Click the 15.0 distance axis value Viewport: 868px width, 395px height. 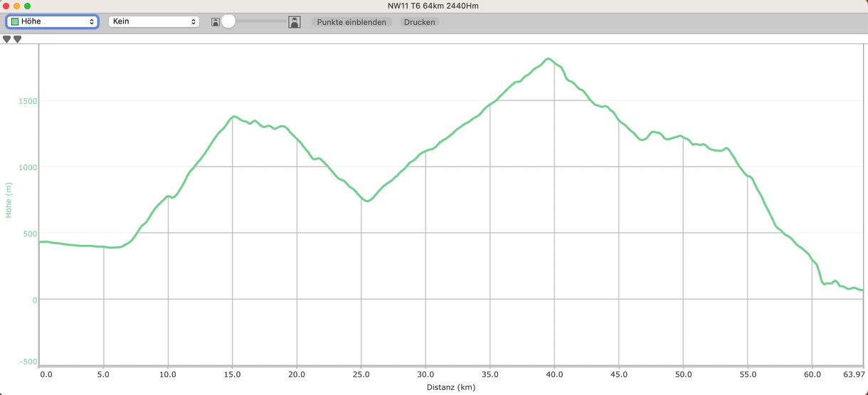[232, 374]
